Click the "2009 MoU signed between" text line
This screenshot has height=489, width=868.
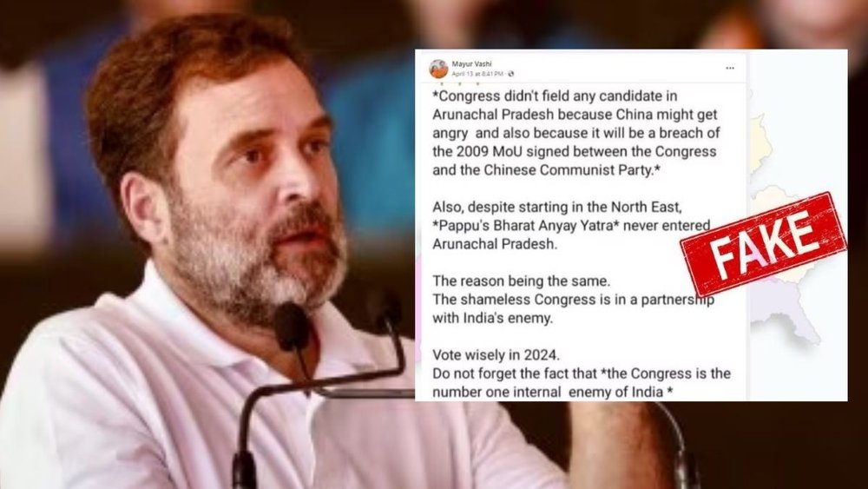(x=574, y=151)
